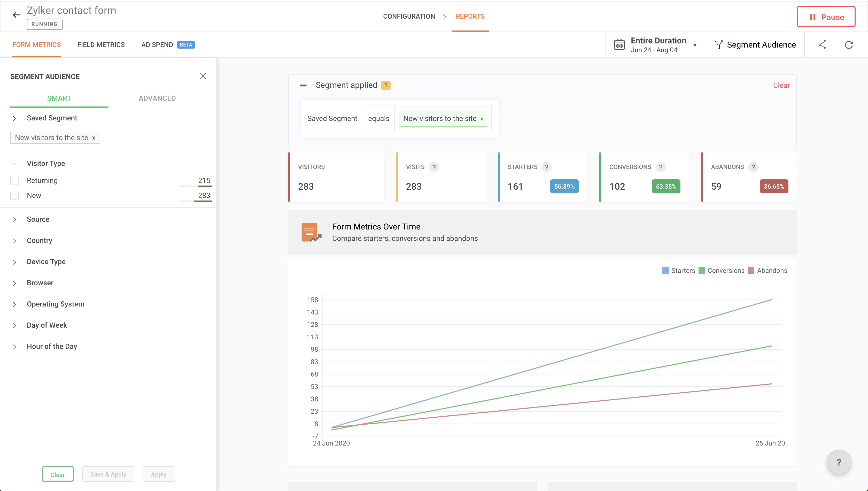Image resolution: width=868 pixels, height=491 pixels.
Task: Open the Entire Duration date dropdown
Action: (x=695, y=45)
